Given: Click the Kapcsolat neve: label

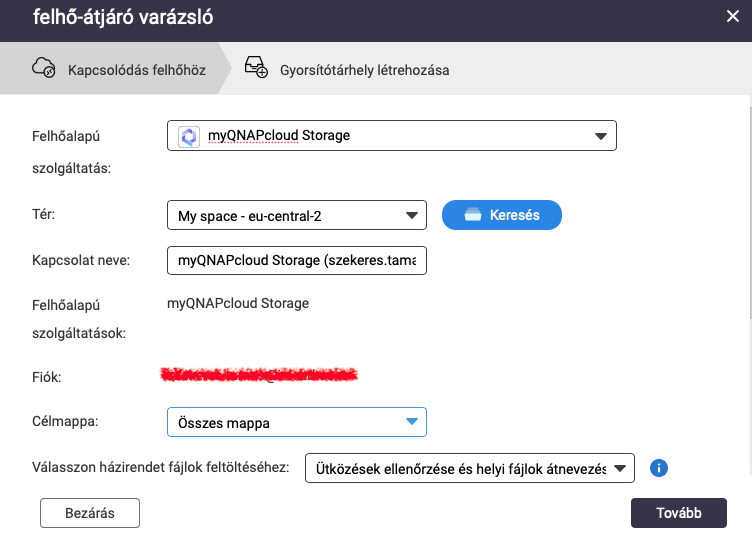Looking at the screenshot, I should [x=81, y=260].
